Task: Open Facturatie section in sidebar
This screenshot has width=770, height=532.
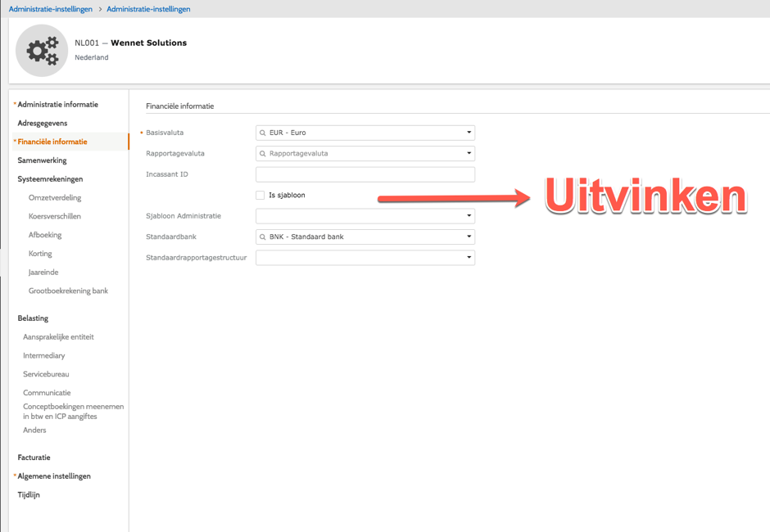Action: [34, 458]
